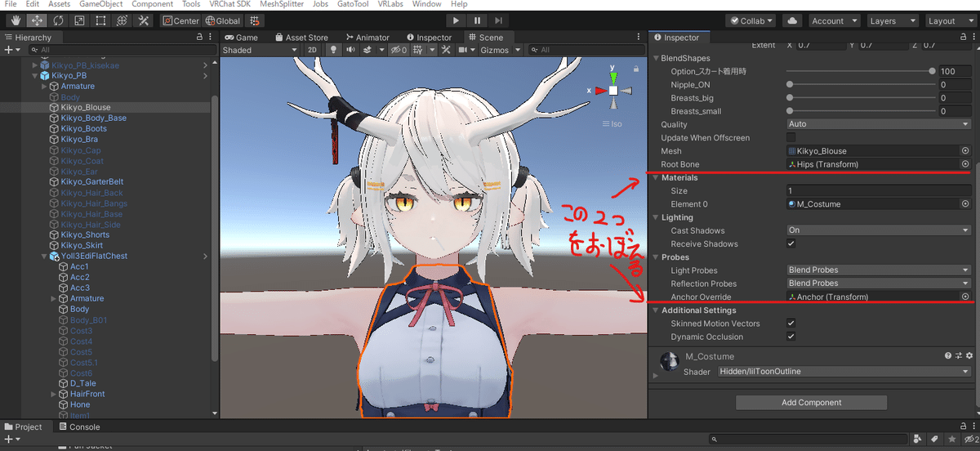Click the Add Component button
980x451 pixels.
[811, 402]
